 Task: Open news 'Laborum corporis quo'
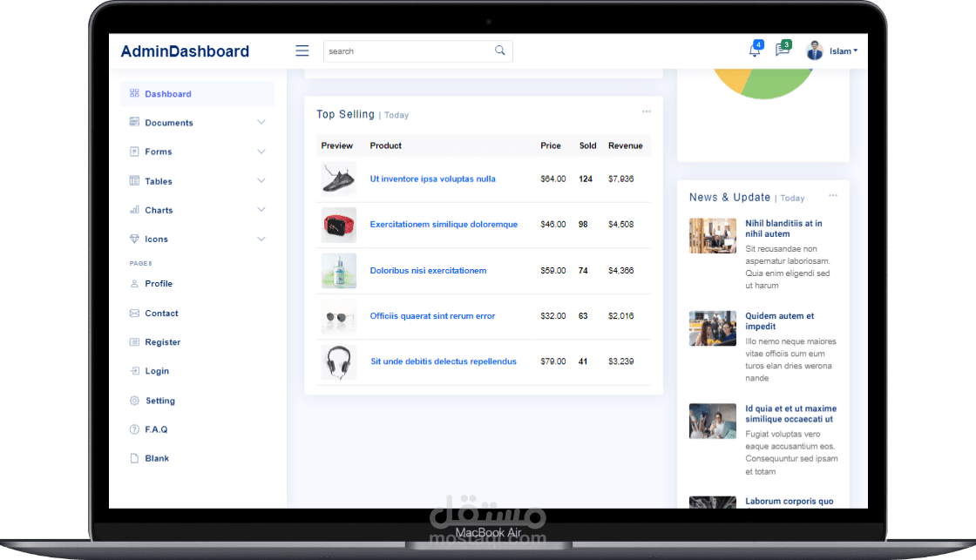point(790,501)
